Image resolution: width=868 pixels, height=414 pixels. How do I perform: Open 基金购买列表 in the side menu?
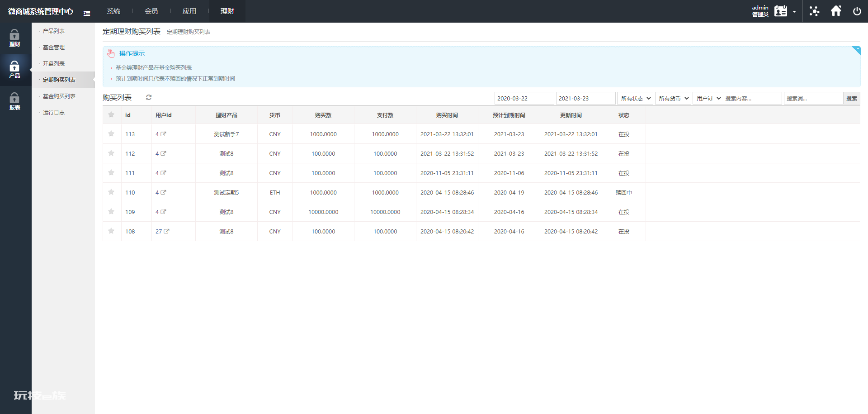click(59, 96)
